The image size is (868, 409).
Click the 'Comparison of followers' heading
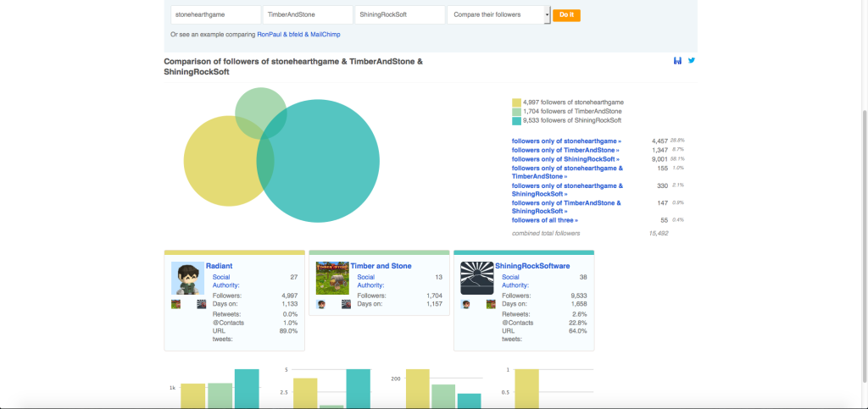(293, 66)
